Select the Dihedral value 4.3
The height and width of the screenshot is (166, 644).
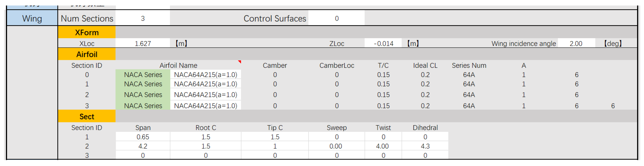[x=425, y=146]
